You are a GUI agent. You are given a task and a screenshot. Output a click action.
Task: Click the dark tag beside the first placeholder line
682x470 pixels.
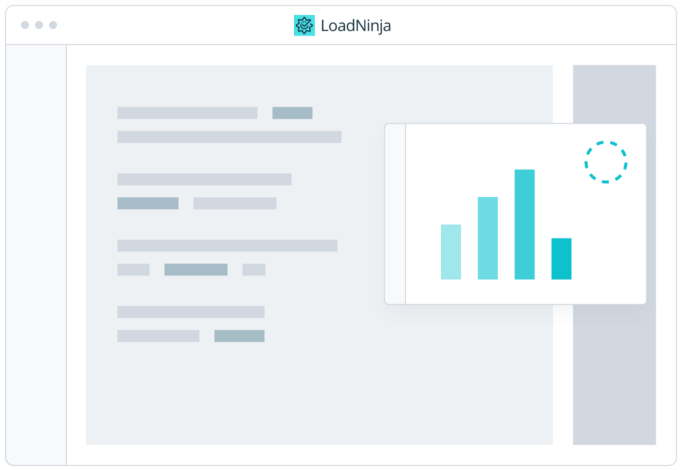(x=292, y=113)
